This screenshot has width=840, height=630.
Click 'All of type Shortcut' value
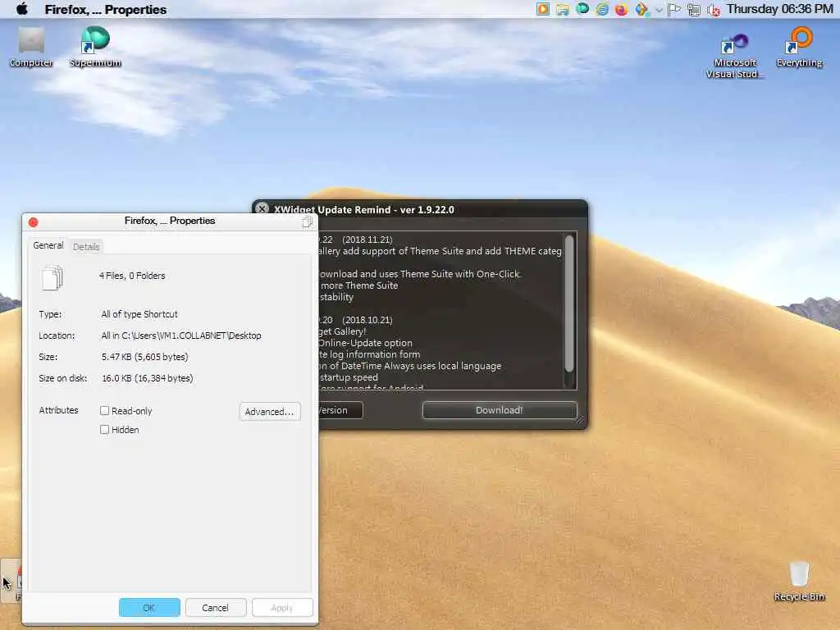pyautogui.click(x=139, y=314)
